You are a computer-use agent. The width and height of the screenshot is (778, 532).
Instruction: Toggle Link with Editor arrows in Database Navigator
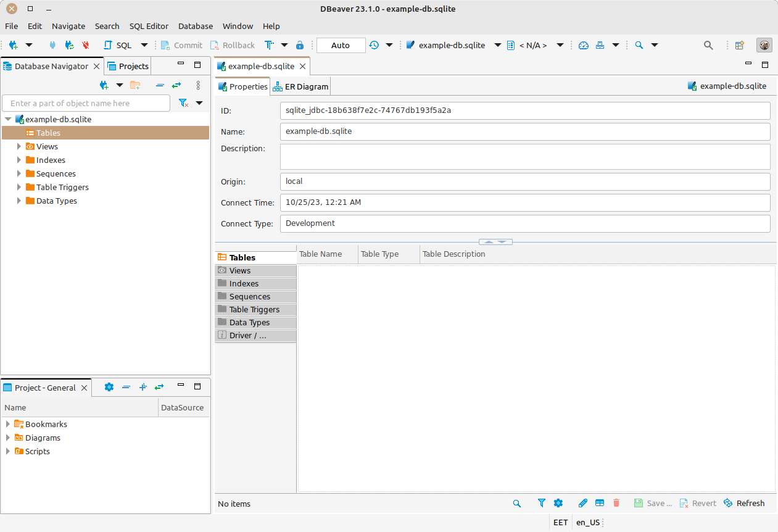[x=176, y=85]
